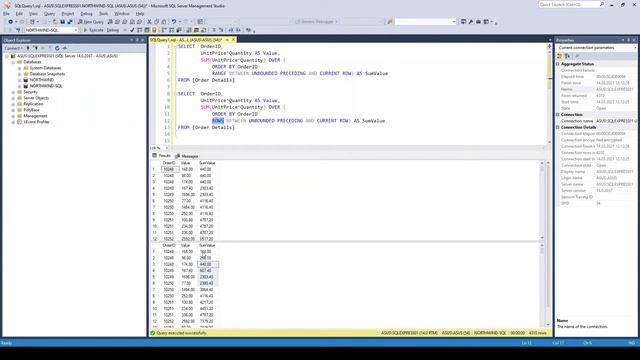Viewport: 640px width, 360px height.
Task: Toggle Include Client Statistics icon
Action: click(x=179, y=30)
